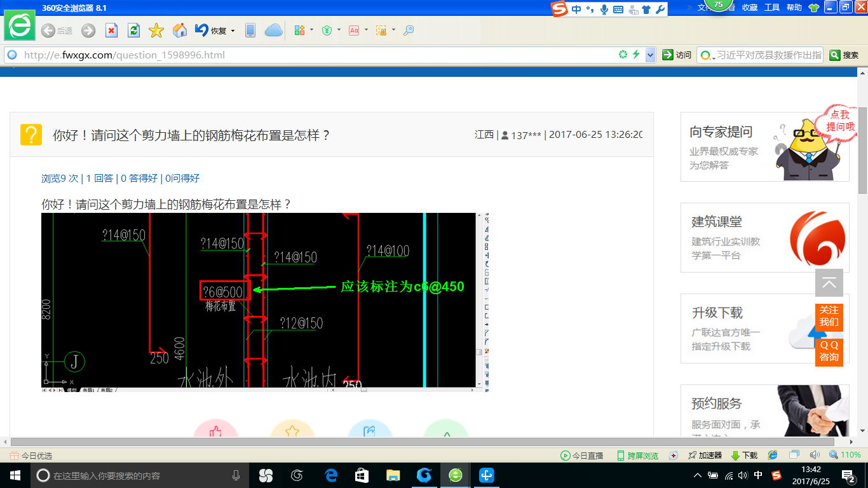Show hidden system tray icons
Screen dimensions: 868x488
tap(698, 475)
